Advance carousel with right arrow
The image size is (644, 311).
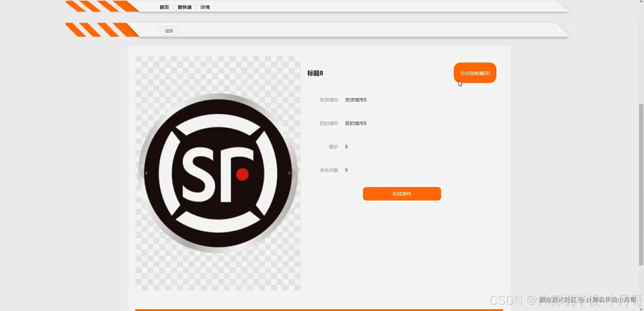click(289, 173)
